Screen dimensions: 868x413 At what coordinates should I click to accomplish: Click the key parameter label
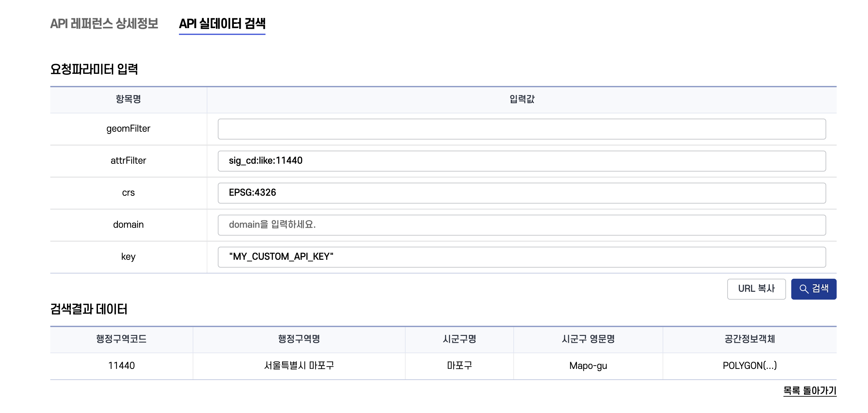click(x=128, y=257)
